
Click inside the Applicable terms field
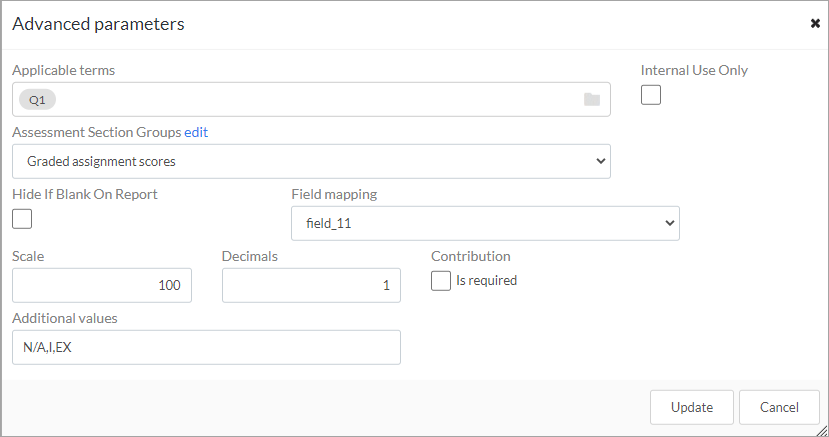point(311,99)
